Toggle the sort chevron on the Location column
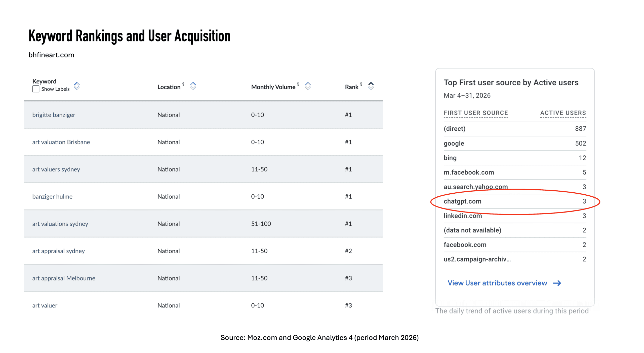644x353 pixels. coord(193,86)
